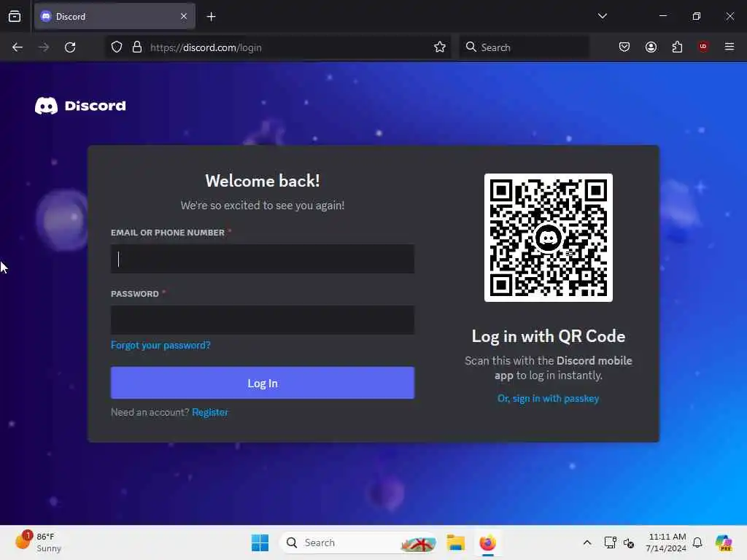The image size is (747, 560).
Task: Go back using the browser back arrow
Action: pos(18,47)
